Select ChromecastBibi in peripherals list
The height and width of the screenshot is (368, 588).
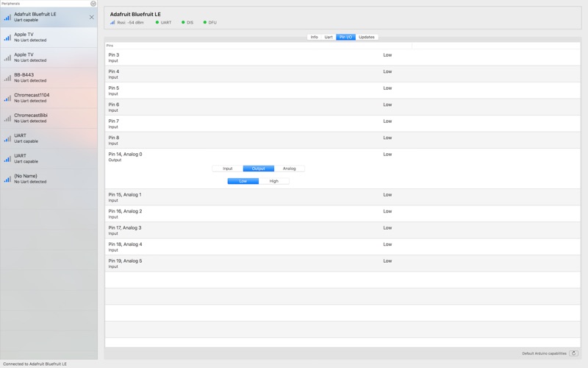[49, 118]
